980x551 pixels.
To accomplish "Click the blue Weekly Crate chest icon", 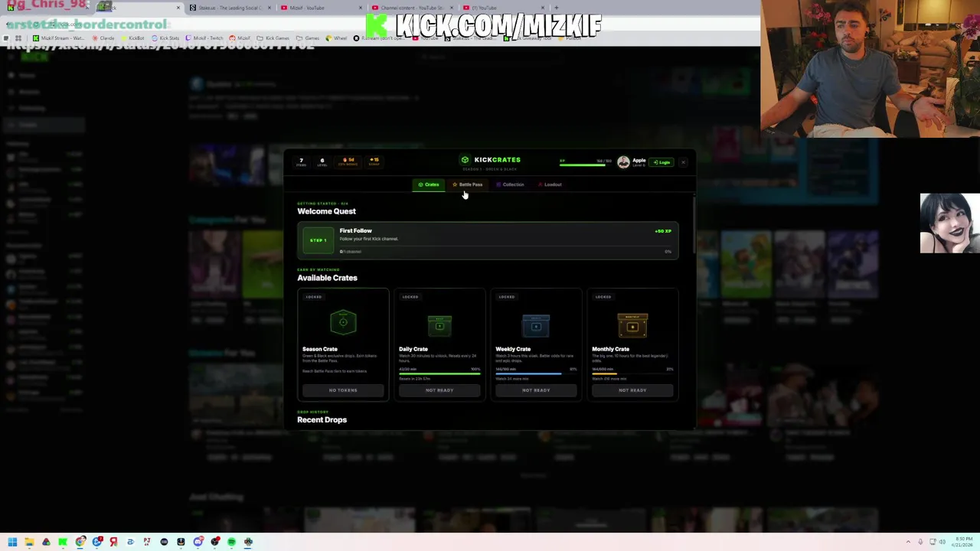I will point(536,326).
